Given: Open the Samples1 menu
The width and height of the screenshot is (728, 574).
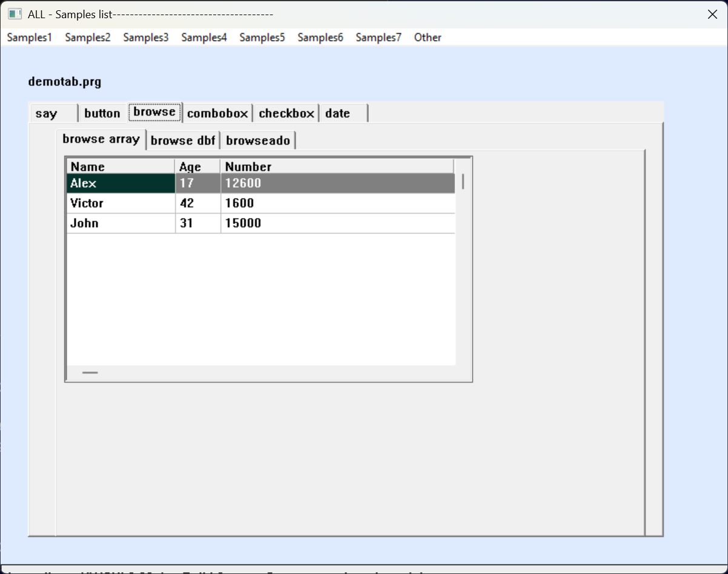Looking at the screenshot, I should click(x=29, y=38).
